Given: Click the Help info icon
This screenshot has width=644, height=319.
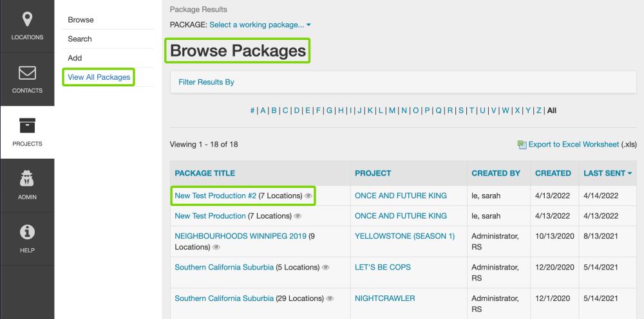Looking at the screenshot, I should point(27,232).
